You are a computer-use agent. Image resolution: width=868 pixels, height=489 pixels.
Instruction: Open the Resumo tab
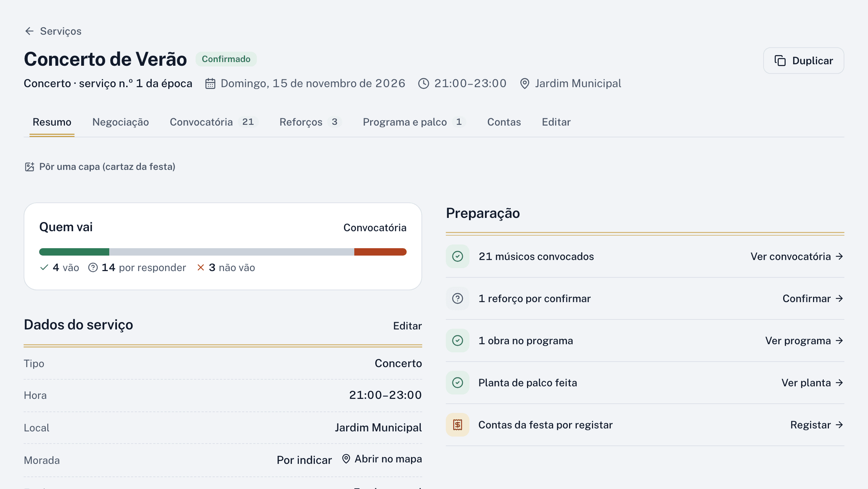pyautogui.click(x=52, y=122)
